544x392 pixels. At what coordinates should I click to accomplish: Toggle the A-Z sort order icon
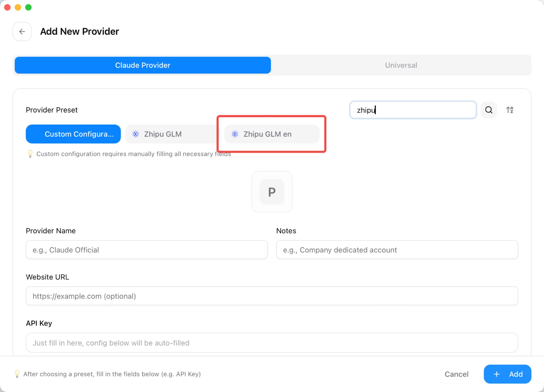tap(510, 110)
